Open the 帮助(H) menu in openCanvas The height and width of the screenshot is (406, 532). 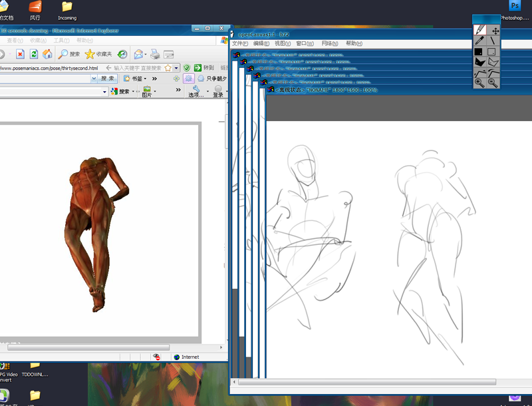(x=354, y=43)
